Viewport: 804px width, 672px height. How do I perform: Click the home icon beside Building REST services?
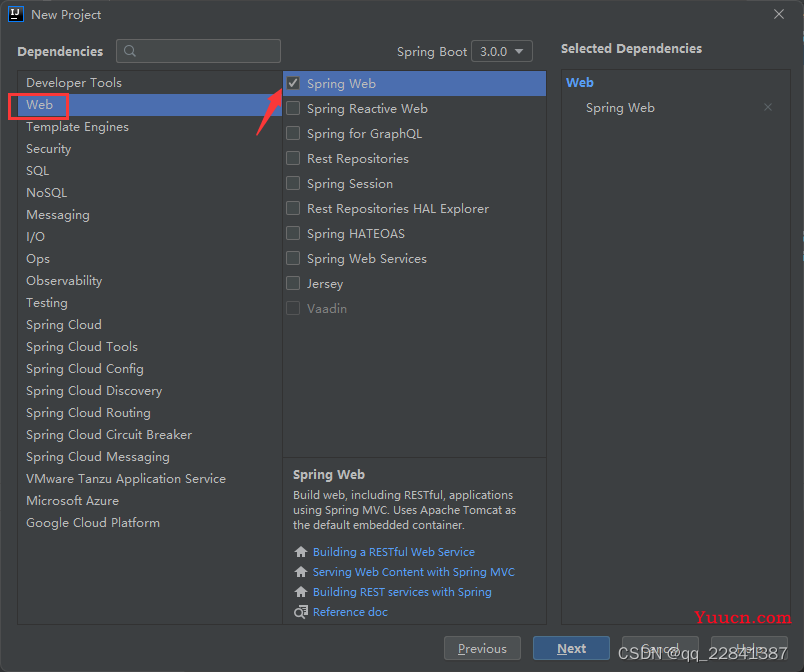click(x=301, y=592)
